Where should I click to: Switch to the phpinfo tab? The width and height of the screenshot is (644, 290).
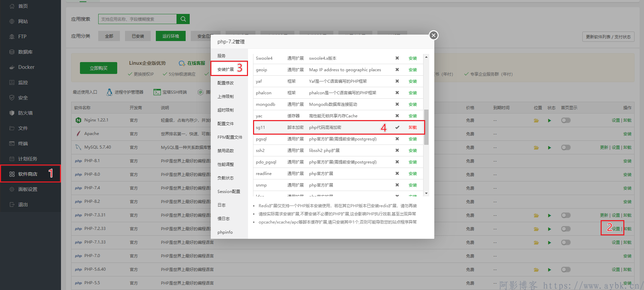[229, 232]
